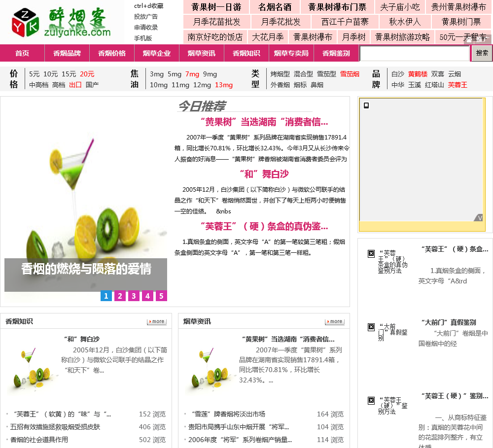Click the 黄果树旅游攻略 ad link
Image resolution: width=493 pixels, height=448 pixels.
(x=402, y=37)
